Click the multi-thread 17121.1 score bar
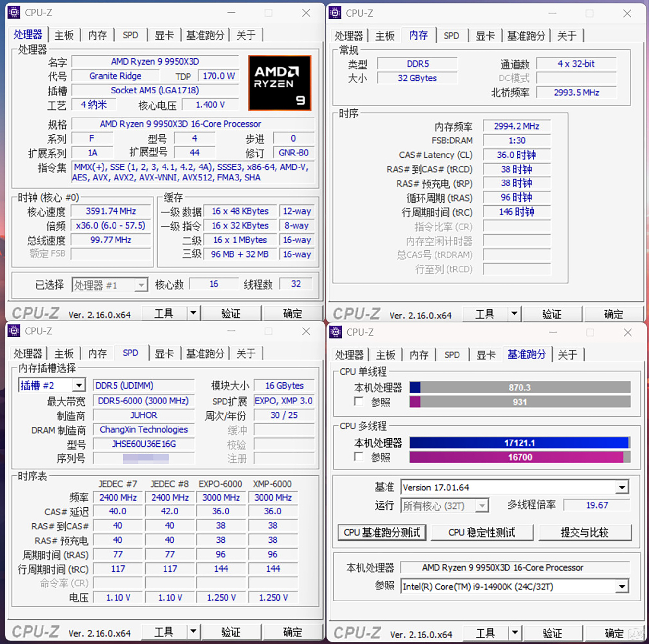This screenshot has height=644, width=649. coord(519,442)
